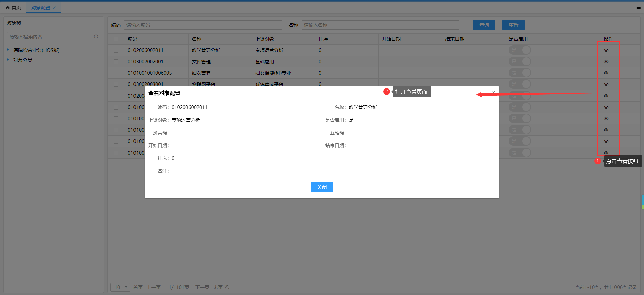Check the checkbox for row 0103002002001

[116, 62]
